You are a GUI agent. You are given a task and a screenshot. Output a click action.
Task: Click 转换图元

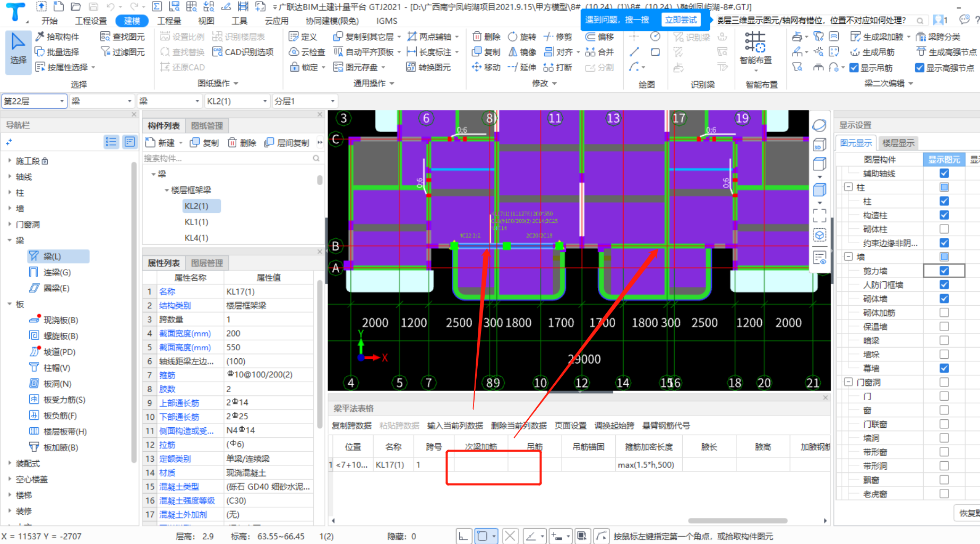pyautogui.click(x=428, y=67)
